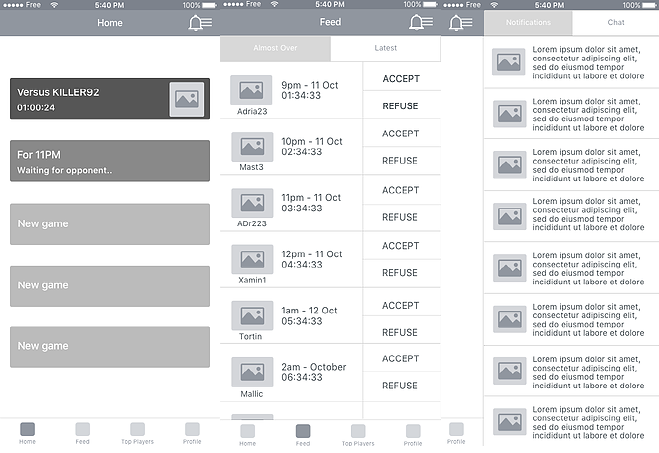Tap the first New game button
Image resolution: width=659 pixels, height=453 pixels.
(x=110, y=224)
